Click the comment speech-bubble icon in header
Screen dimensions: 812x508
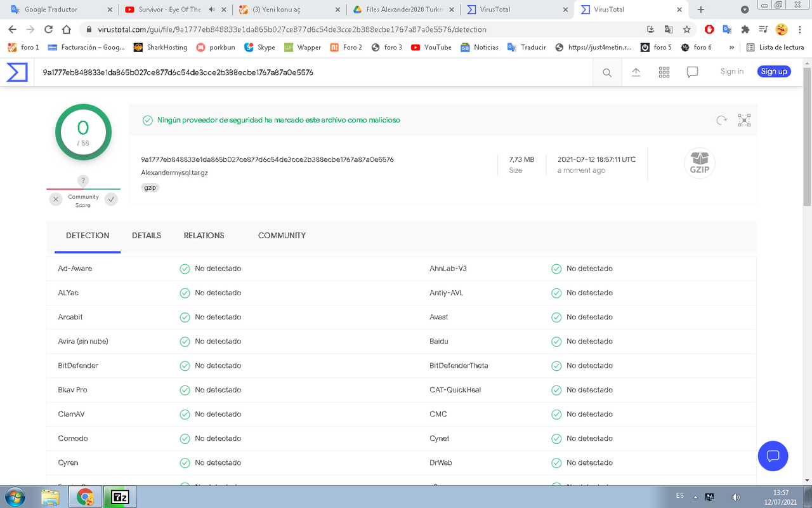tap(693, 72)
